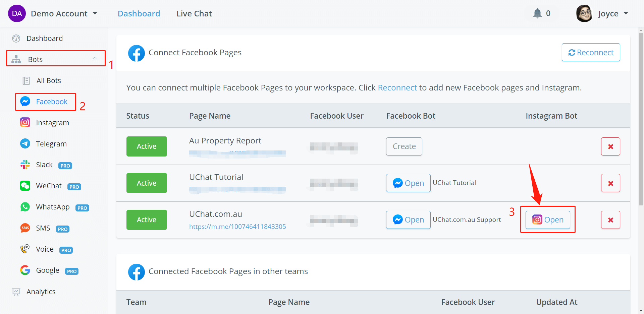The width and height of the screenshot is (644, 314).
Task: Click the Reconnect button
Action: pos(591,52)
